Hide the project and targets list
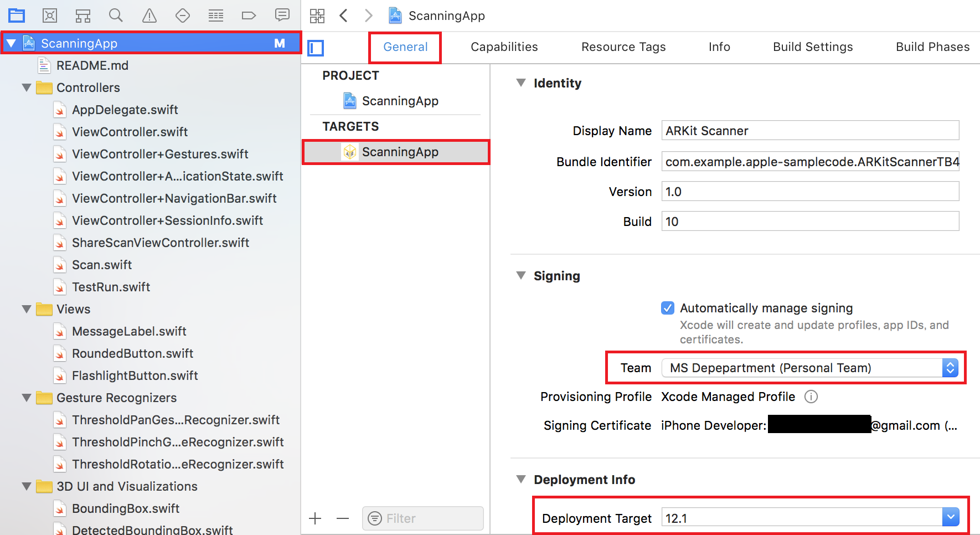Image resolution: width=980 pixels, height=535 pixels. (316, 48)
